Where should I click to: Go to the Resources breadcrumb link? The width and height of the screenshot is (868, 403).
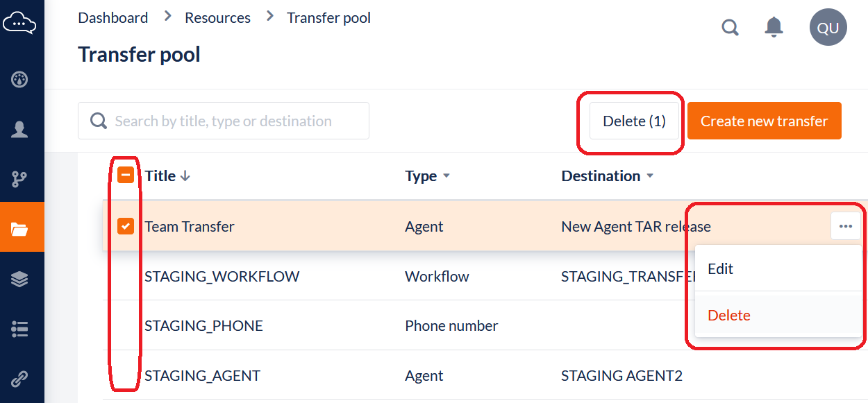click(x=217, y=18)
